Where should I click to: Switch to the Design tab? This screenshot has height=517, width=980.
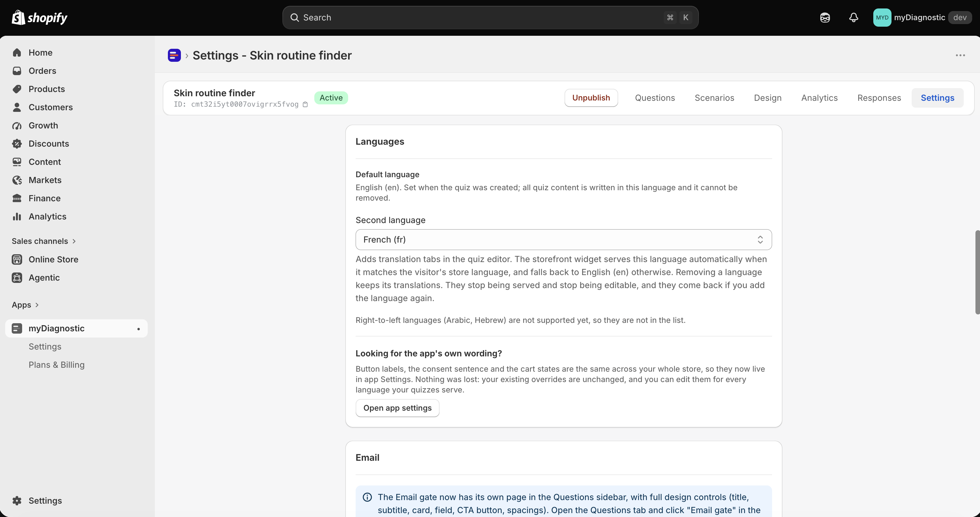[x=767, y=98]
